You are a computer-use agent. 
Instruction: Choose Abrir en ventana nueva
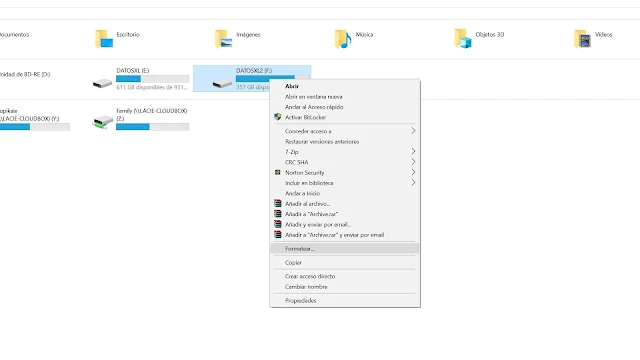[x=345, y=97]
